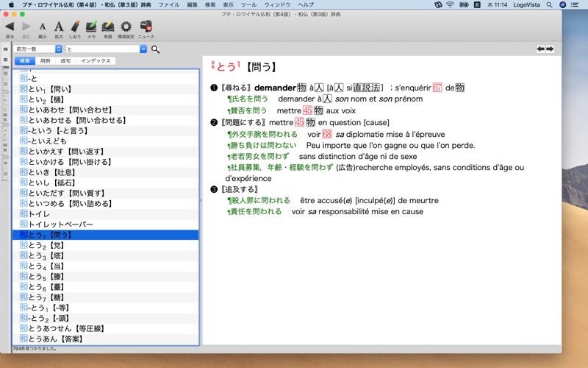Select entry とうあつせん【等圧線】

(x=105, y=328)
